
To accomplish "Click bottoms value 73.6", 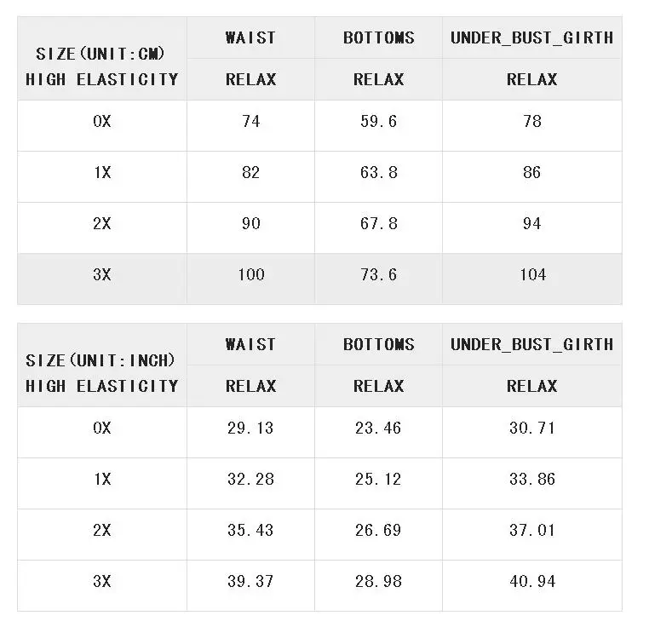I will (x=378, y=274).
